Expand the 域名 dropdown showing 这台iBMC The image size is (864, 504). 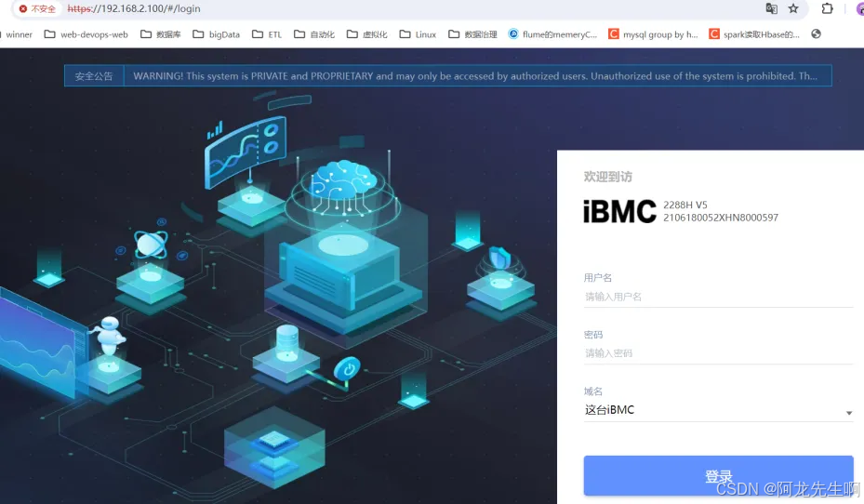[x=719, y=410]
